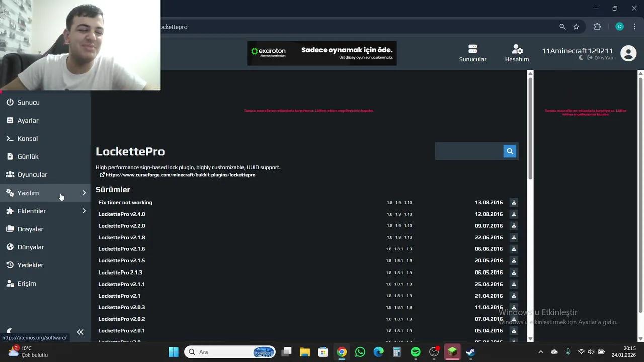Open the Calculator from the taskbar
Screen dimensions: 644x362
(x=397, y=352)
